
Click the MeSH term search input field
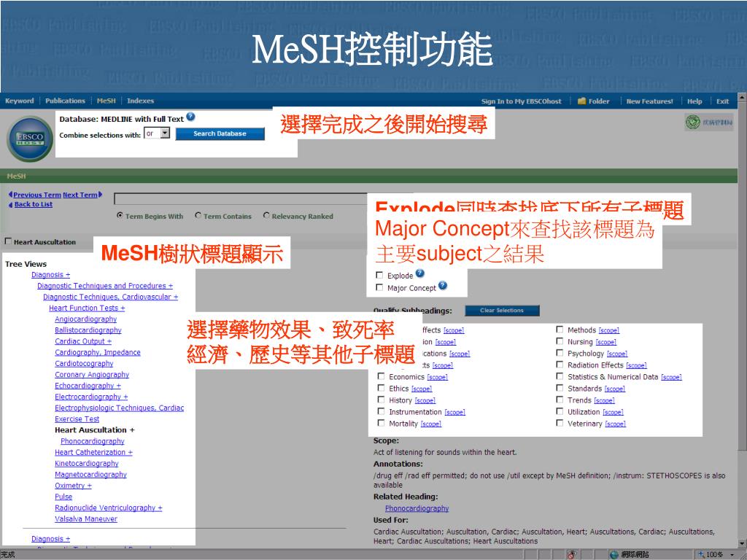point(241,198)
